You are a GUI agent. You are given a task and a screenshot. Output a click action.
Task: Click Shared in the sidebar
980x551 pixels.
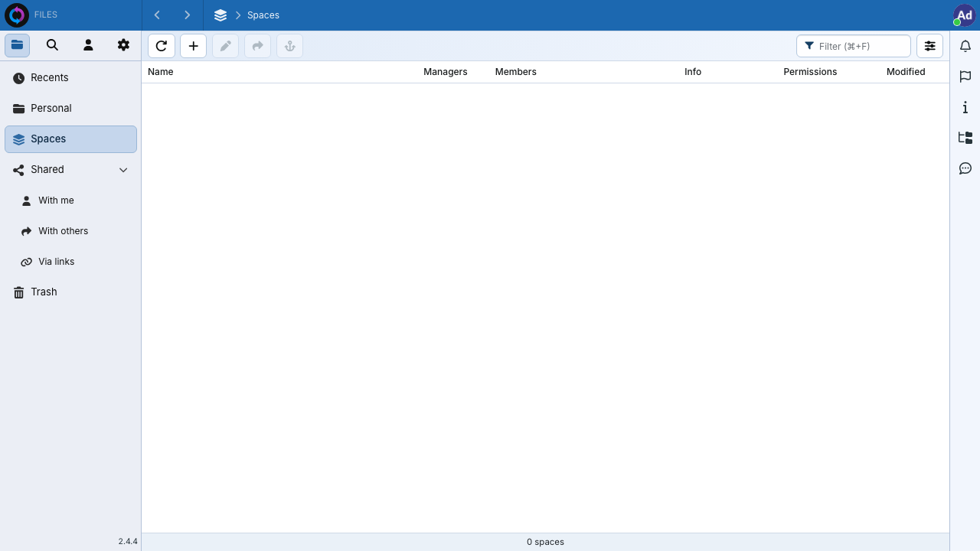(47, 170)
